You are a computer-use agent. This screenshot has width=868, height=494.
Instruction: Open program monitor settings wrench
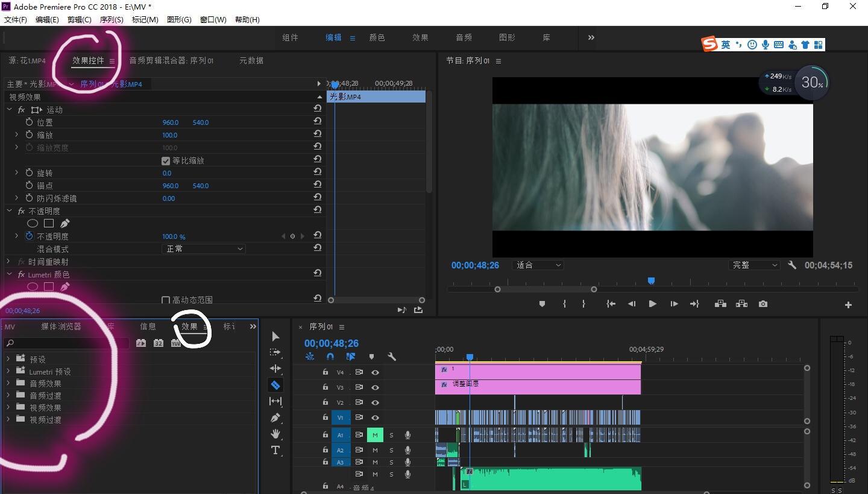coord(792,265)
